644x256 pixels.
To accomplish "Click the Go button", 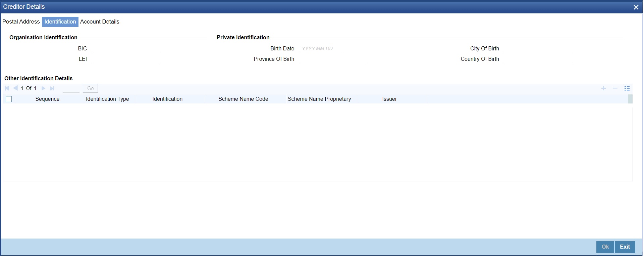I will click(x=90, y=88).
